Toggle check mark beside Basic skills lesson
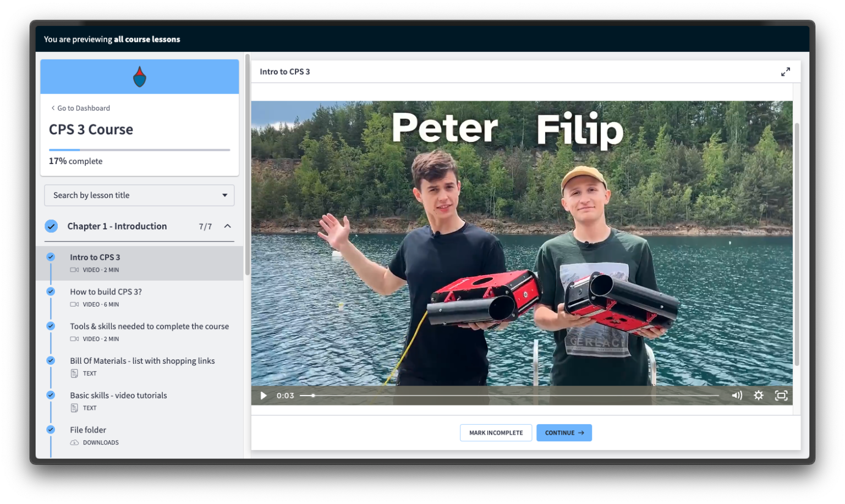 tap(51, 395)
